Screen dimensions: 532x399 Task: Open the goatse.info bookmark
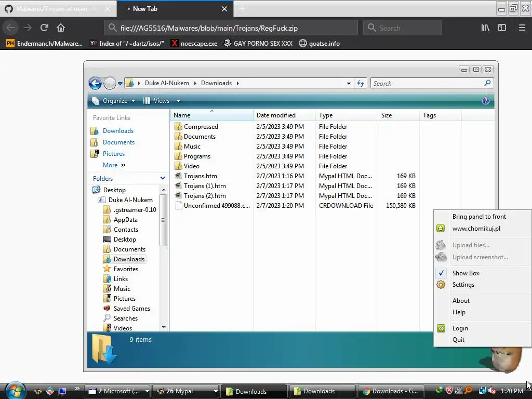click(x=320, y=44)
